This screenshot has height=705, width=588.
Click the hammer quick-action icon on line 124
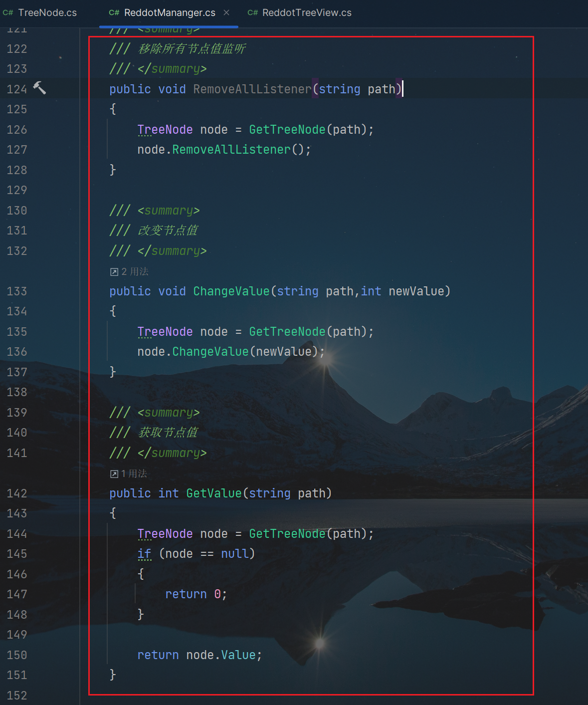tap(39, 88)
